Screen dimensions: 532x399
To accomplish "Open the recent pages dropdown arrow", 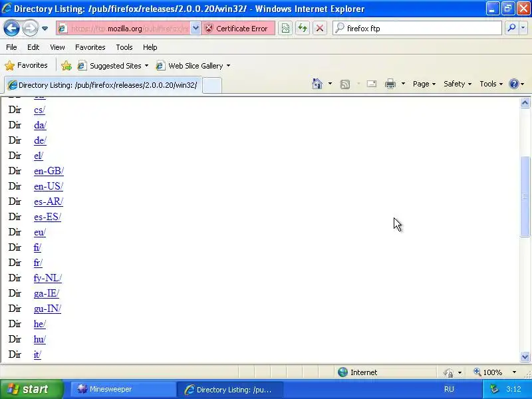I will pos(45,29).
